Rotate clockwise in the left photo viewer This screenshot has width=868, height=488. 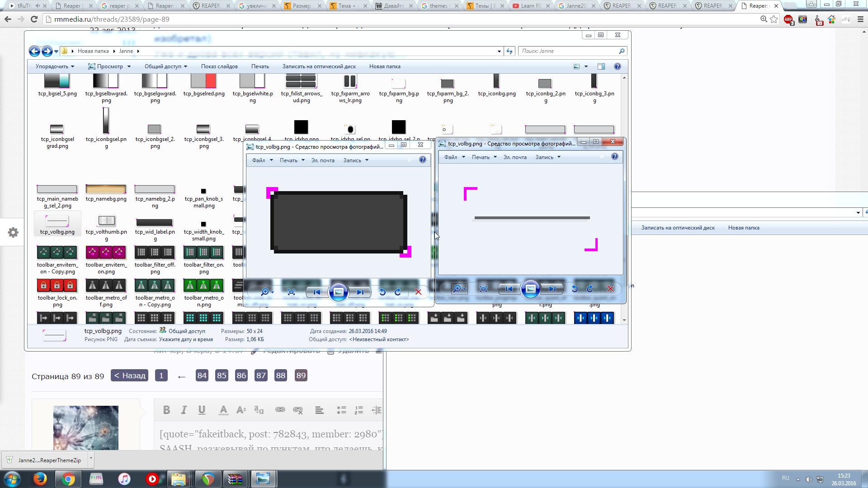point(398,292)
